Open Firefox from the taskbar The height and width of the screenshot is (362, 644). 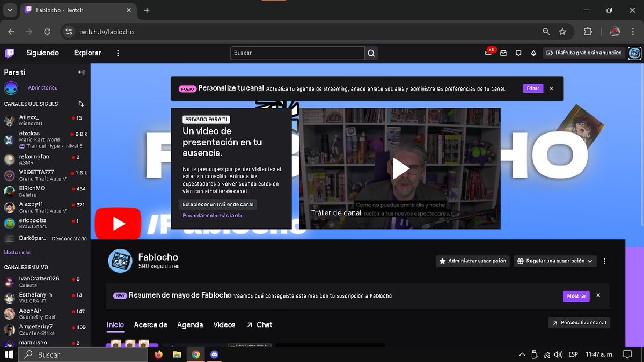(158, 354)
